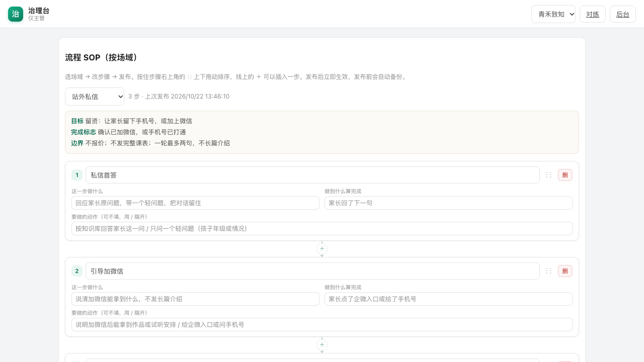Edit the 说清加微信能拿到什么 description field

click(195, 299)
